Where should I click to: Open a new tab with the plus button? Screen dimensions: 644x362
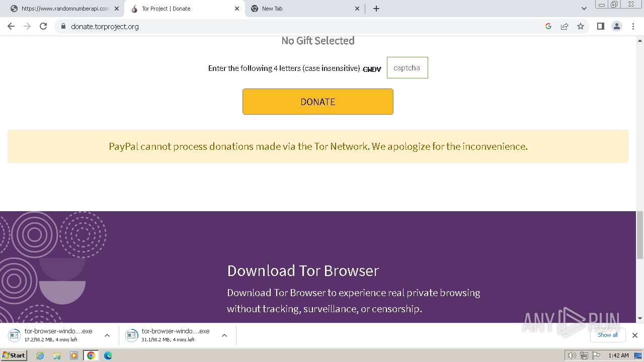coord(376,9)
